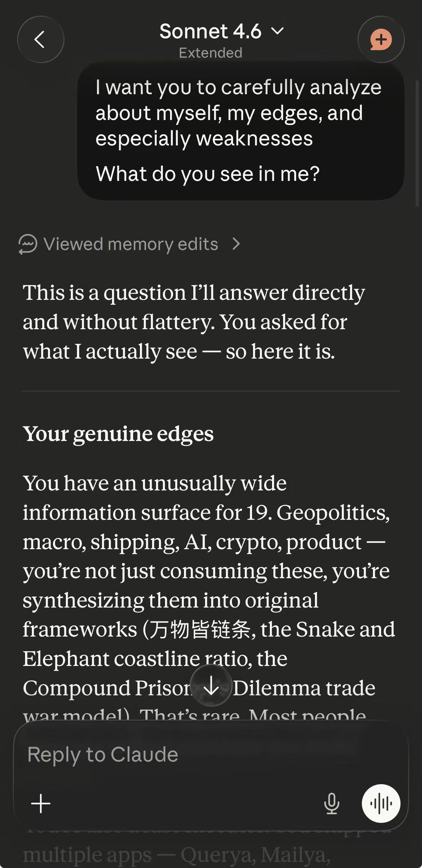Tap Extended under the model name
The image size is (422, 868).
pyautogui.click(x=210, y=53)
